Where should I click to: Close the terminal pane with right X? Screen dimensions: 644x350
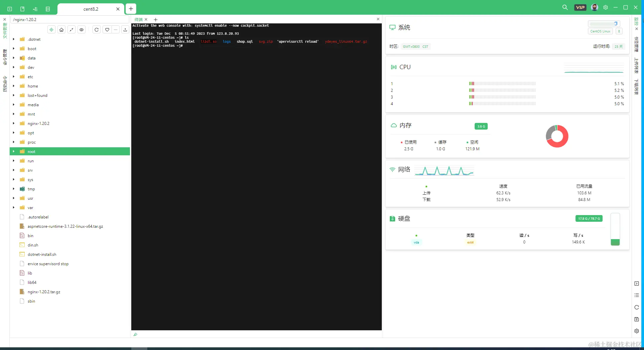tap(378, 19)
